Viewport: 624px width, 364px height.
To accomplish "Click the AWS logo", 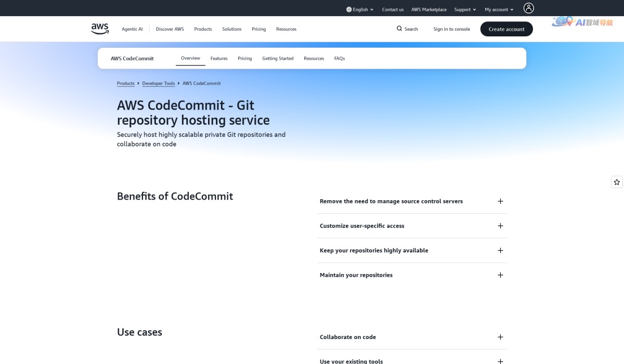I will [x=100, y=29].
